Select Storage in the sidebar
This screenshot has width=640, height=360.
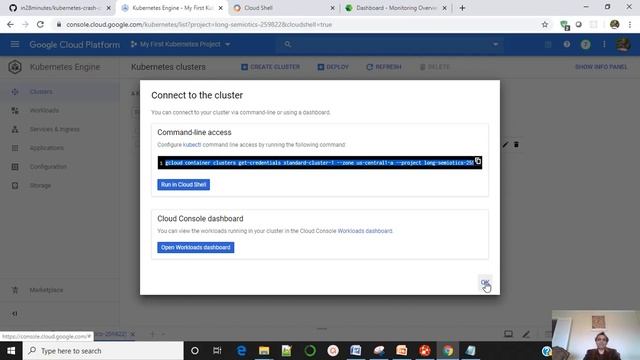tap(60, 185)
